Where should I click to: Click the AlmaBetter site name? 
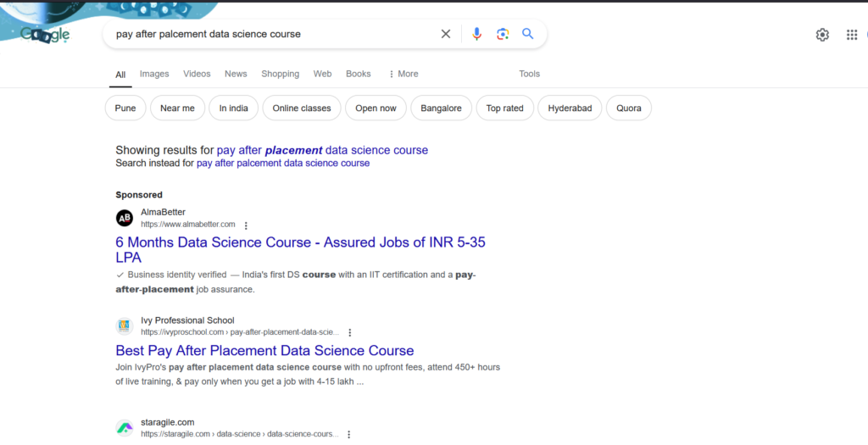pyautogui.click(x=164, y=212)
